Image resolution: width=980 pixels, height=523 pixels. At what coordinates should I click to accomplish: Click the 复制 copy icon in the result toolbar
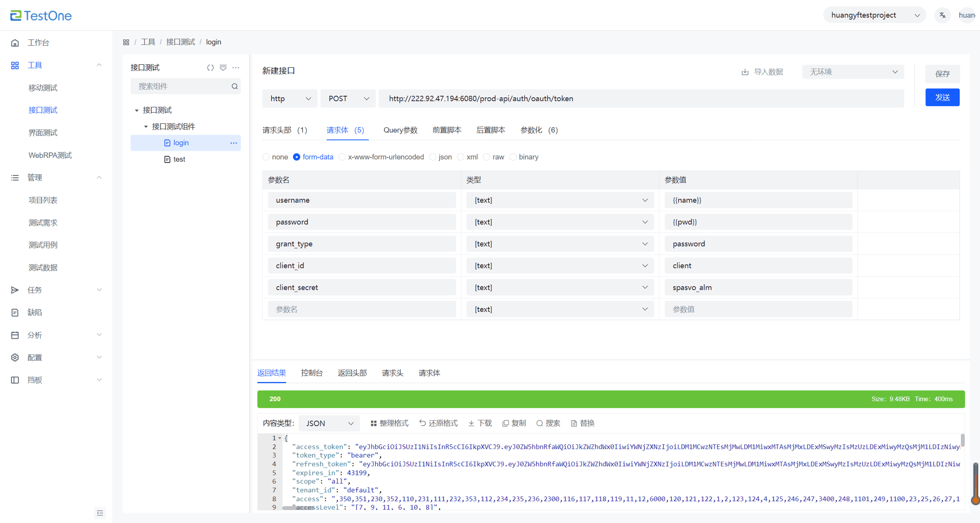click(x=505, y=423)
